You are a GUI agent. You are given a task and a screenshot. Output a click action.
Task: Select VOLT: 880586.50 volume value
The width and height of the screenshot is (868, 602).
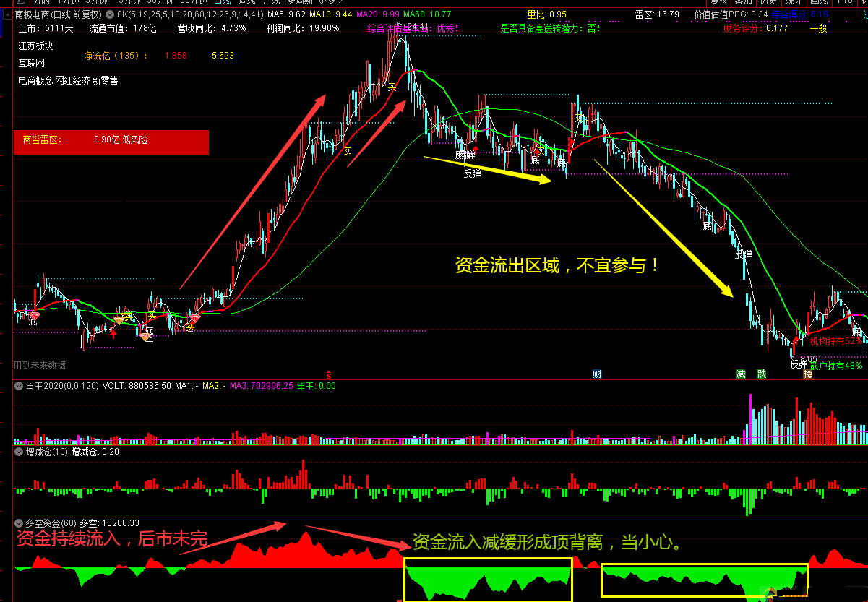137,386
